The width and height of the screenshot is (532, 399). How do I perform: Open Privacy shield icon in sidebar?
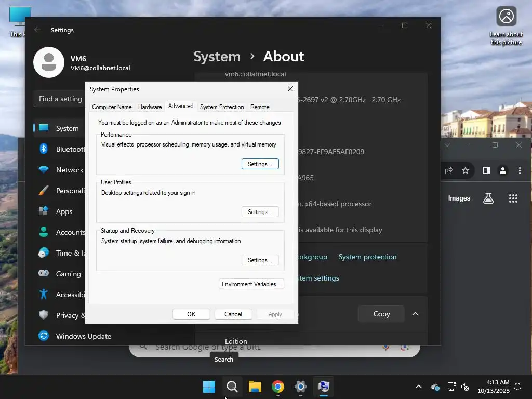click(x=44, y=315)
